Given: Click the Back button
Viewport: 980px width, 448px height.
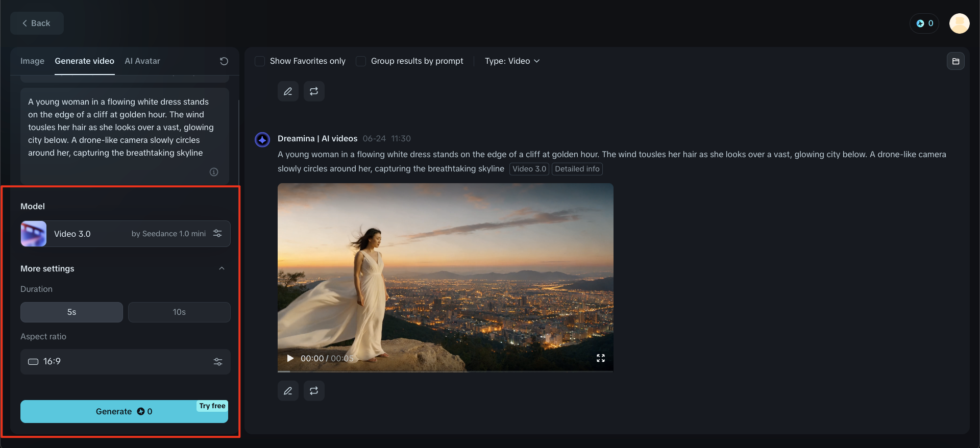Looking at the screenshot, I should pos(37,23).
